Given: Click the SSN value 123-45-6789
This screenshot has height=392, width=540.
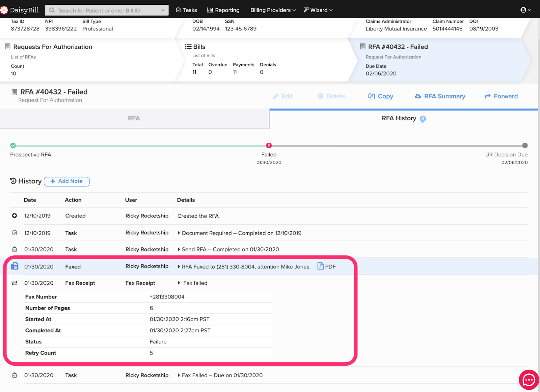Looking at the screenshot, I should coord(241,29).
